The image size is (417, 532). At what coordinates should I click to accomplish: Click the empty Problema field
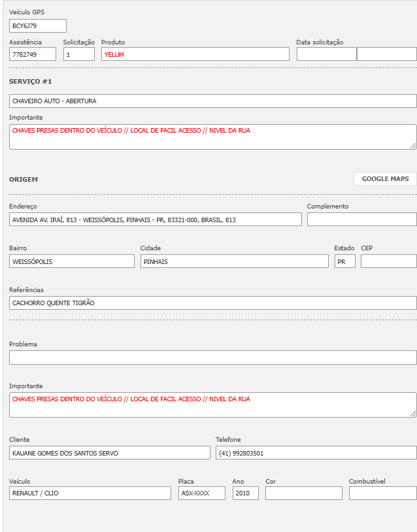click(212, 357)
